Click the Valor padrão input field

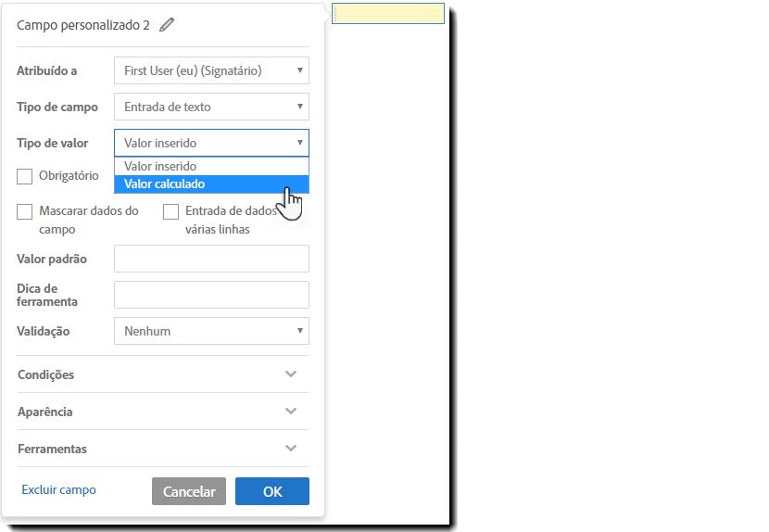click(x=211, y=259)
